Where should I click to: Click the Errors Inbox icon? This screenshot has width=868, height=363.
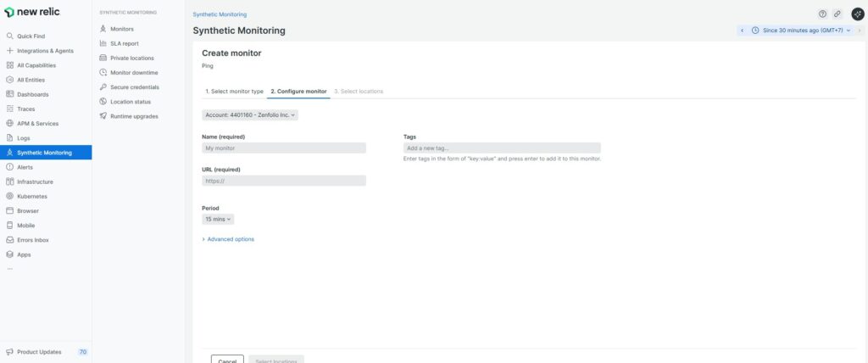(9, 240)
